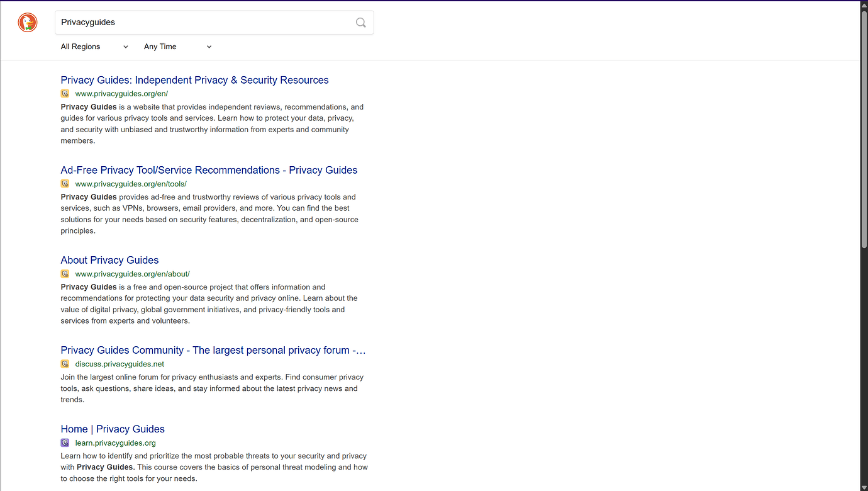Viewport: 868px width, 491px height.
Task: Click the favicon next to About Privacy Guides
Action: [65, 273]
